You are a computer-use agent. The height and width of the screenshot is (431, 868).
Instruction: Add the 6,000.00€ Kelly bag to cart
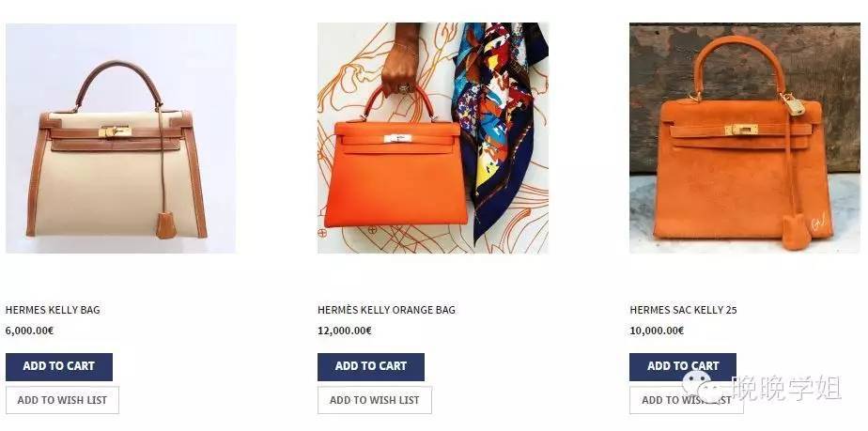59,367
